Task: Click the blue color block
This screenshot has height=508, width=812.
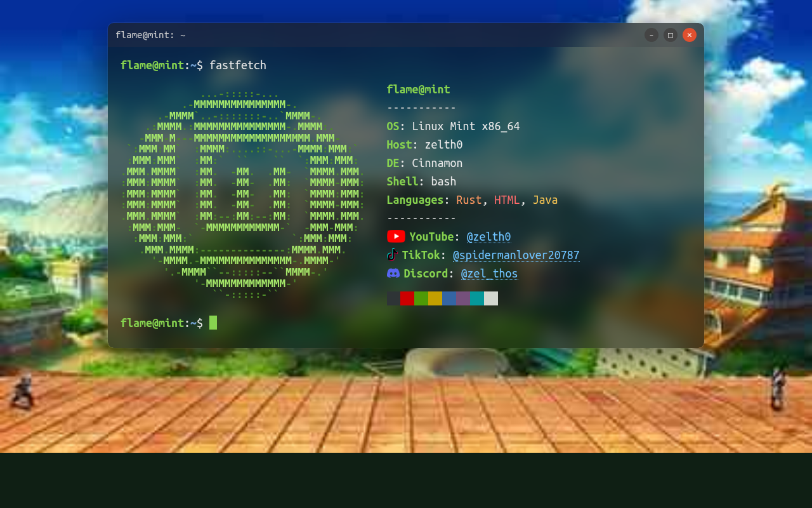Action: [x=449, y=298]
